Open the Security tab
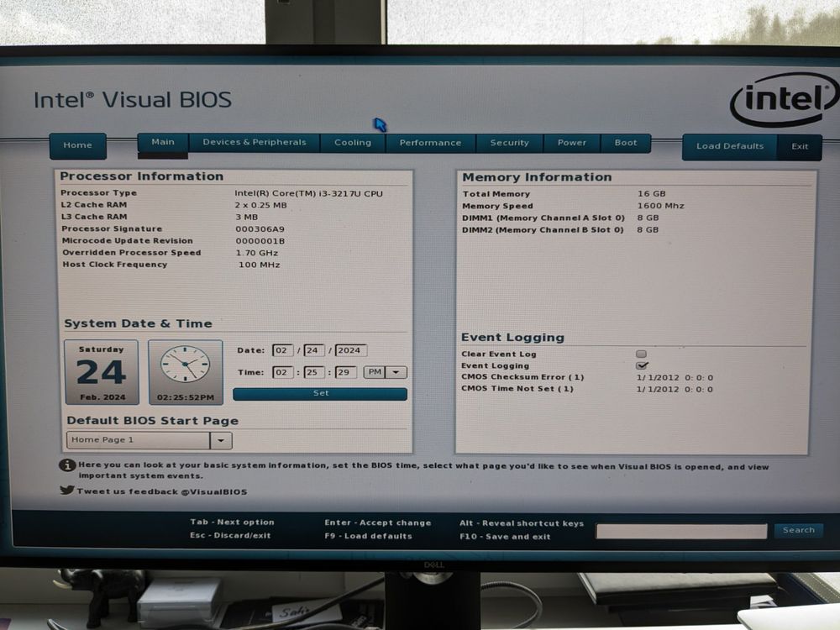The height and width of the screenshot is (630, 840). (x=510, y=143)
